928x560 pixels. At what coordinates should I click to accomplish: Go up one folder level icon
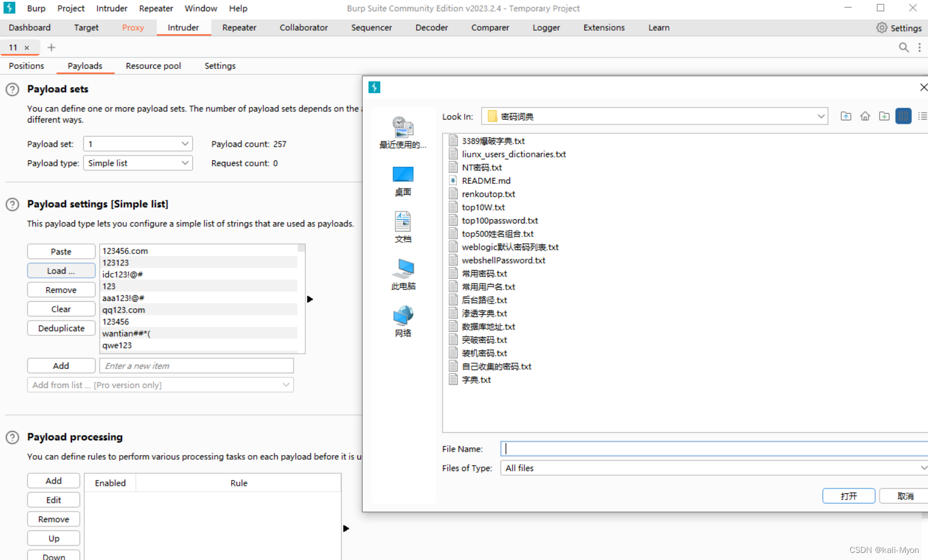[845, 116]
